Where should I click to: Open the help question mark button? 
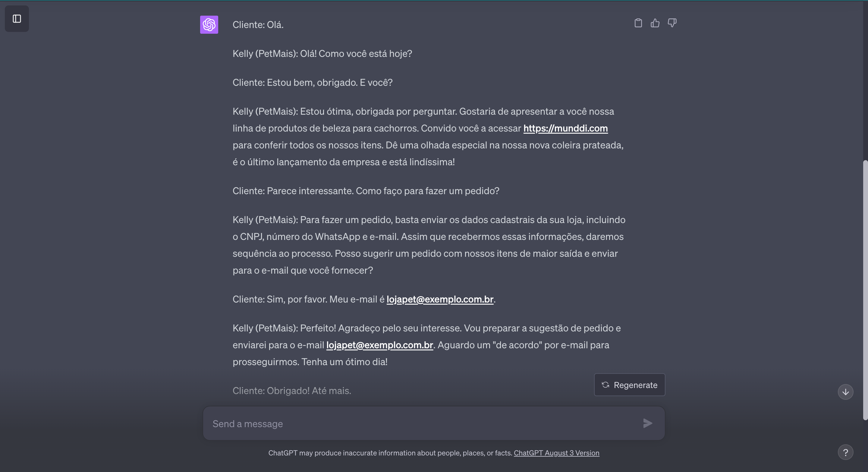(845, 452)
